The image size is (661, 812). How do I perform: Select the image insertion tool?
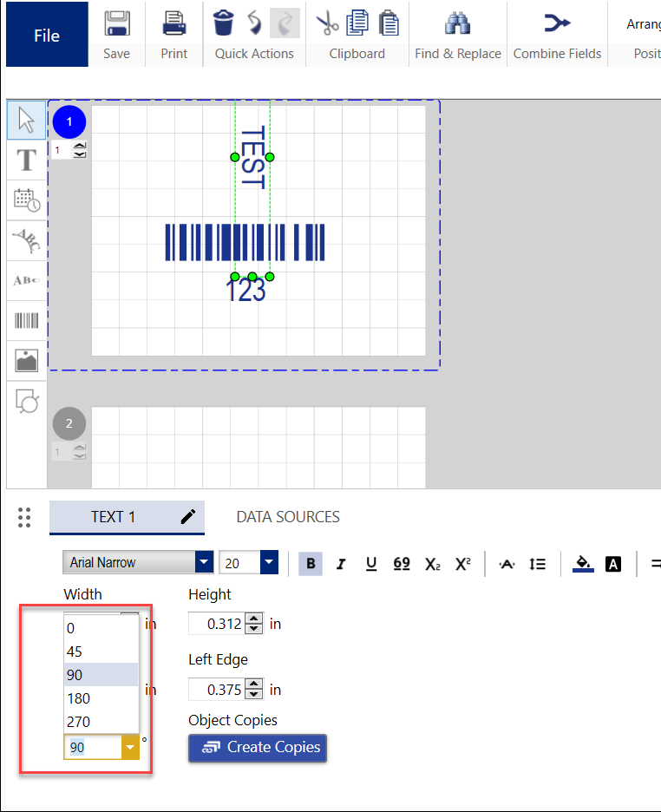(x=27, y=361)
